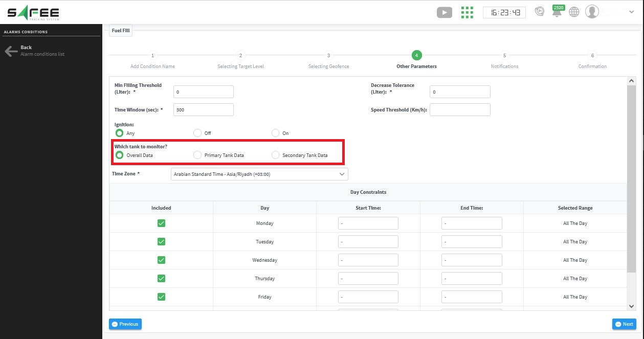
Task: Go back to alarm conditions list
Action: tap(34, 51)
